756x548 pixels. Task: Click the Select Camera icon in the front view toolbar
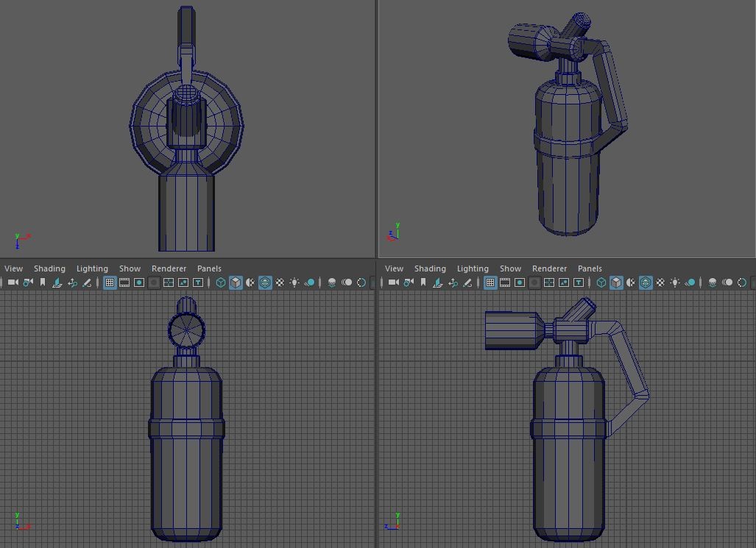pos(13,282)
